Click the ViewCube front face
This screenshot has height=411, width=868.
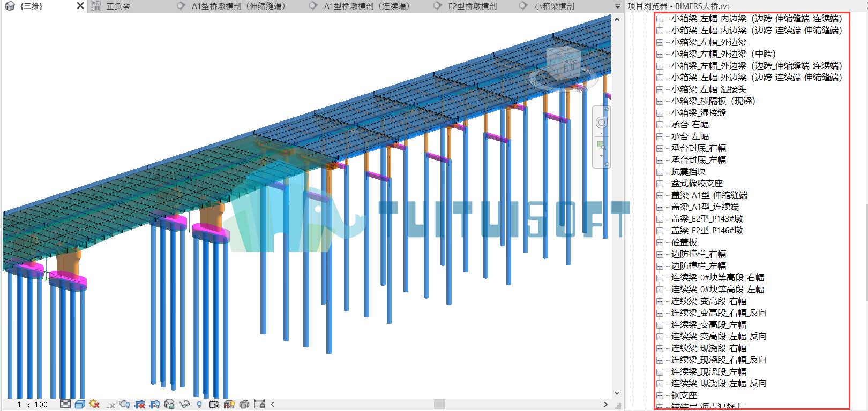click(569, 65)
